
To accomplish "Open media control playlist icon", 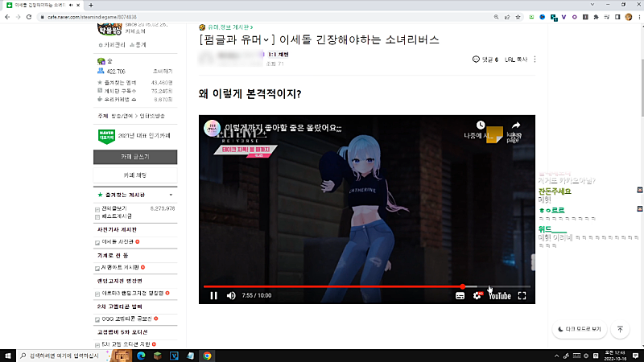I will pos(607,17).
